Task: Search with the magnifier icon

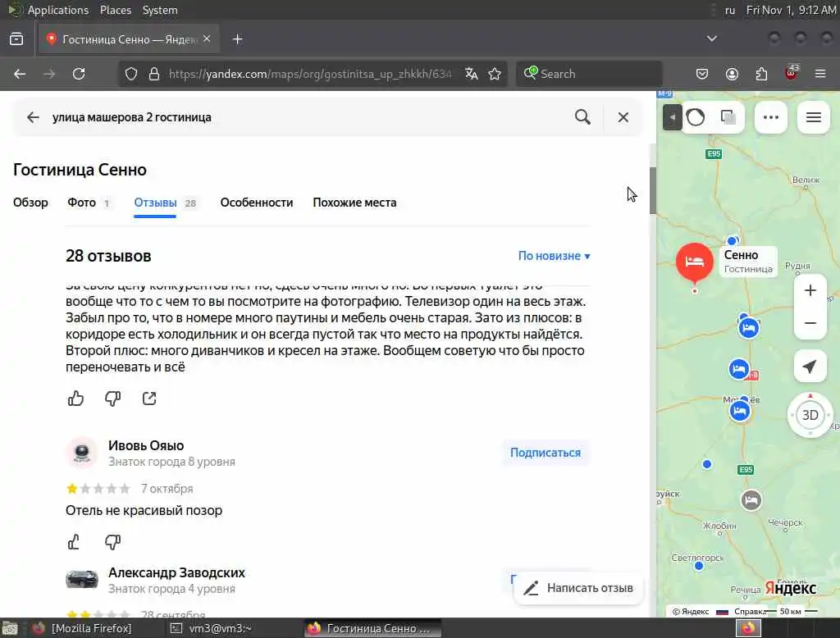Action: [x=582, y=116]
